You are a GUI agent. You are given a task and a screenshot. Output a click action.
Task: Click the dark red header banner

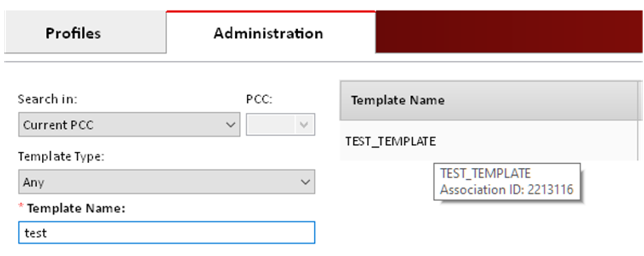click(x=508, y=32)
